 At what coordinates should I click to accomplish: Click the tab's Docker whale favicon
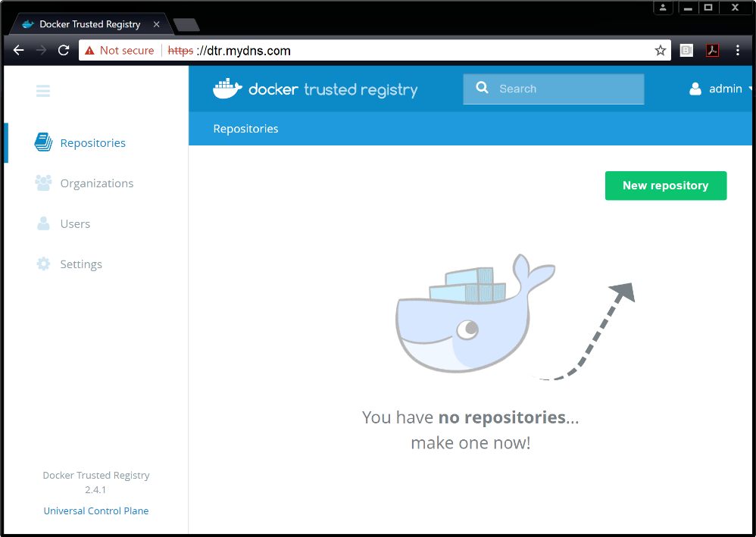tap(28, 24)
